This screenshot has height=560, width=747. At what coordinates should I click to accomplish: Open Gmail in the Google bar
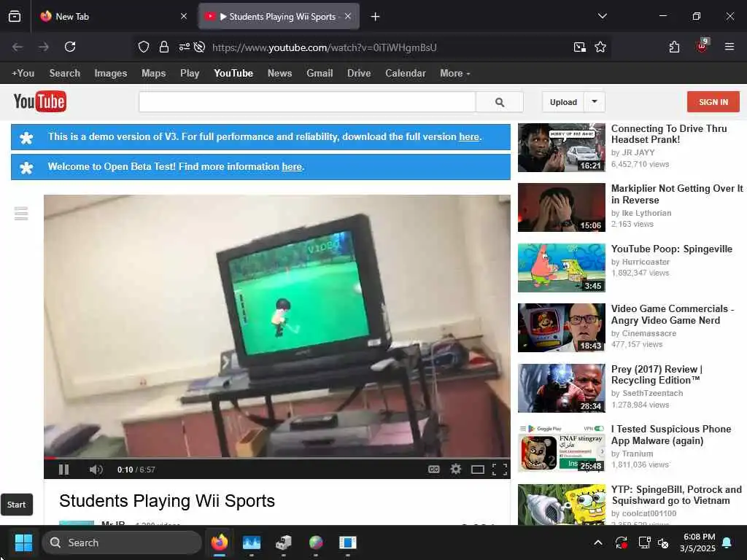click(x=320, y=74)
